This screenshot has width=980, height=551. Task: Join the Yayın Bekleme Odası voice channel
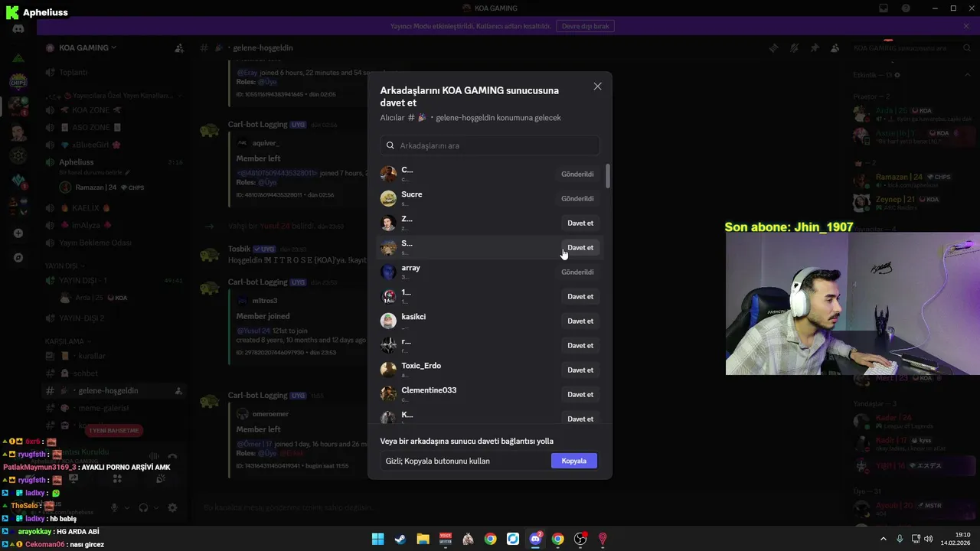113,243
